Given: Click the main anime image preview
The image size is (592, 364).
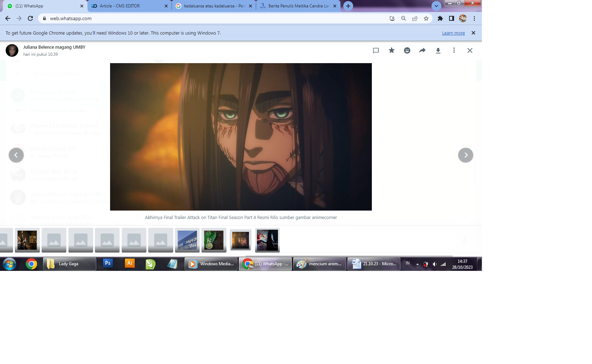Looking at the screenshot, I should 241,137.
